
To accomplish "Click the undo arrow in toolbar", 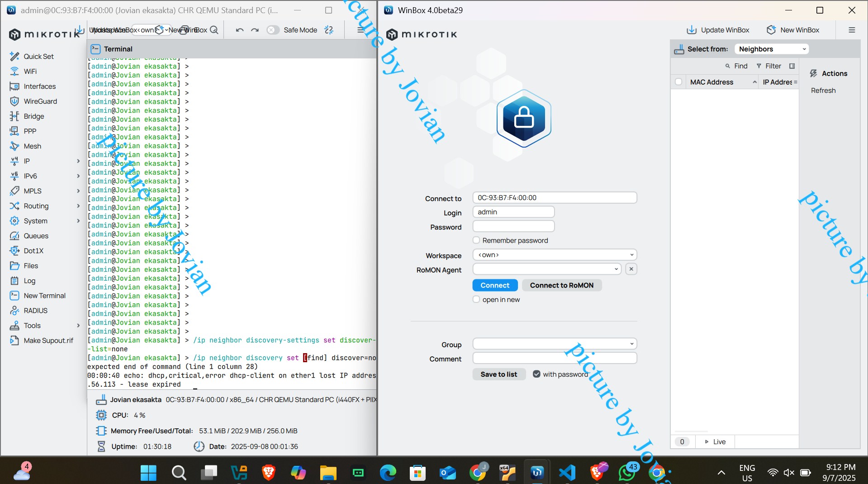I will click(240, 30).
